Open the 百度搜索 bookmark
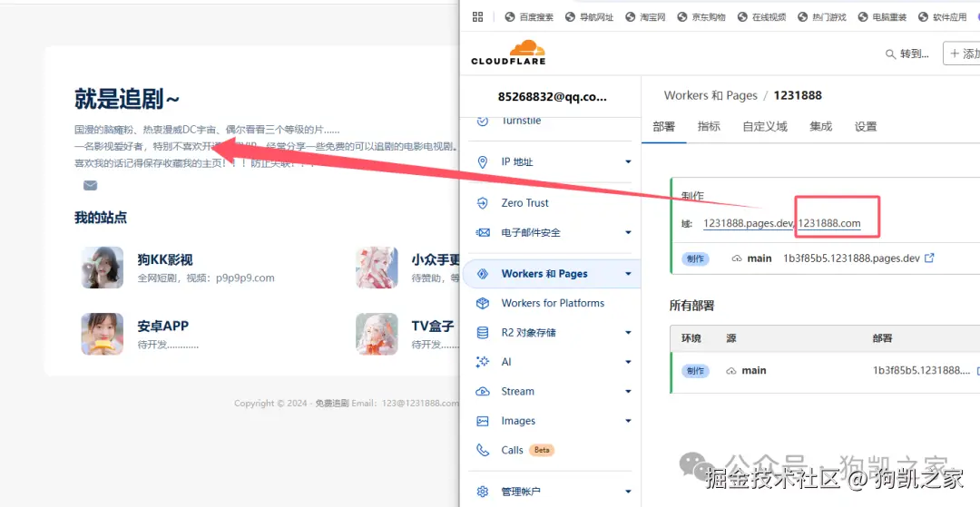 [x=529, y=17]
